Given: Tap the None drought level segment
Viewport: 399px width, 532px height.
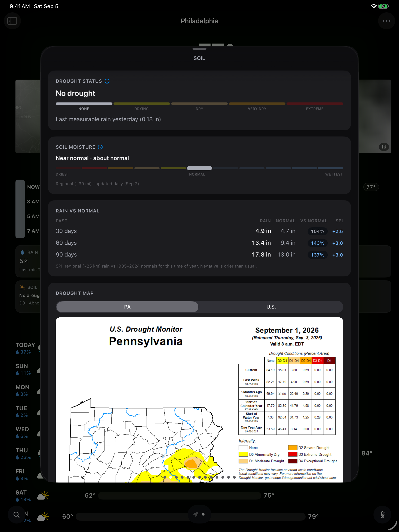Looking at the screenshot, I should [x=84, y=104].
